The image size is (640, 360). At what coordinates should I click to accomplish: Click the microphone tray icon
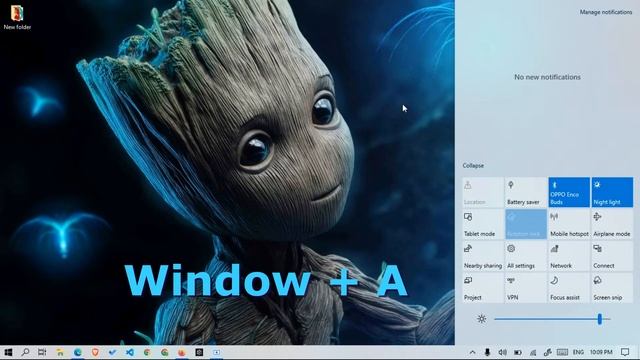487,352
